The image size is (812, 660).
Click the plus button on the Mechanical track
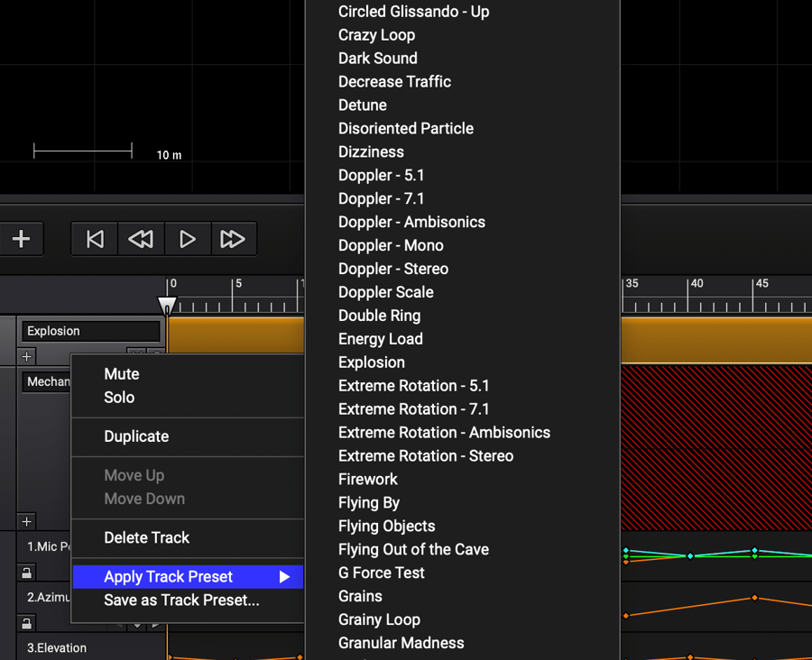[x=26, y=521]
